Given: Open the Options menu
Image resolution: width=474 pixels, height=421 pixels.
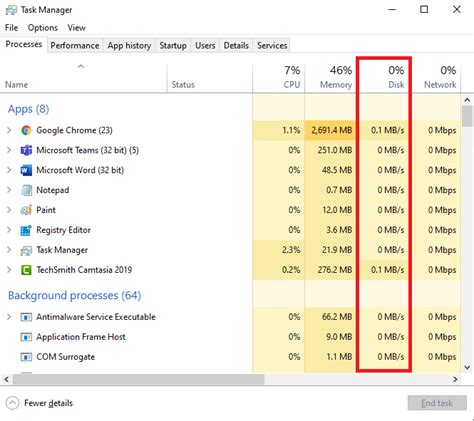Looking at the screenshot, I should click(43, 28).
